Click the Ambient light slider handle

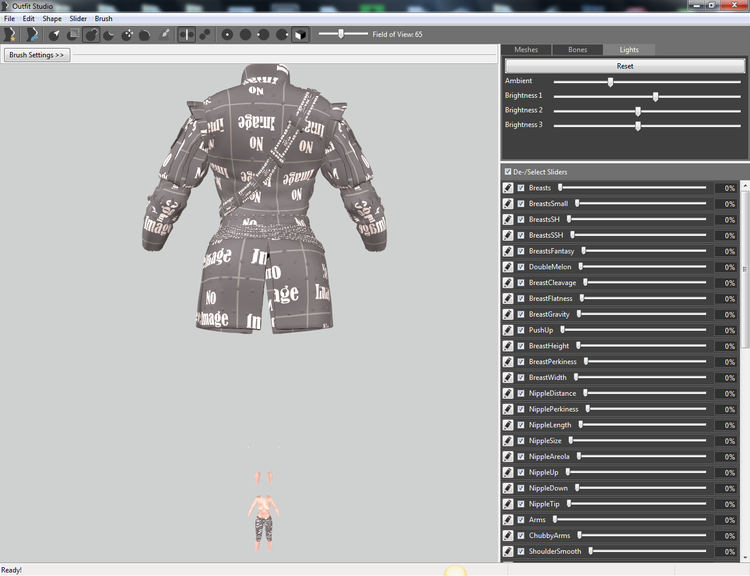610,82
